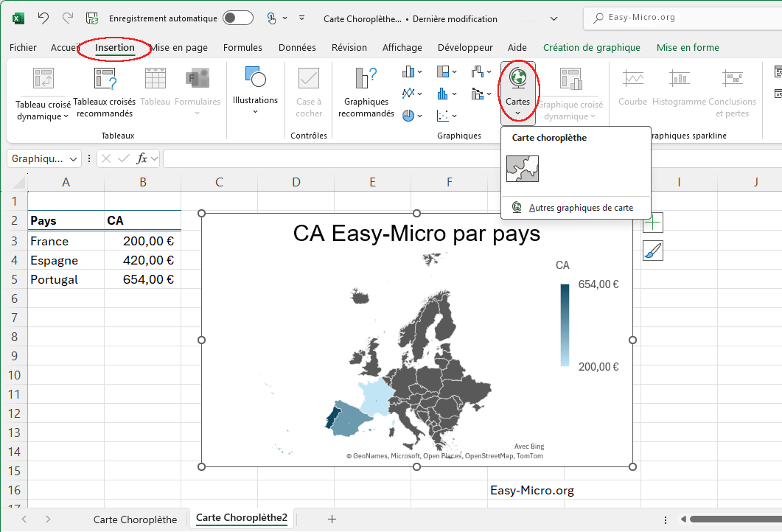Add a new worksheet
This screenshot has width=782, height=532.
[x=332, y=519]
